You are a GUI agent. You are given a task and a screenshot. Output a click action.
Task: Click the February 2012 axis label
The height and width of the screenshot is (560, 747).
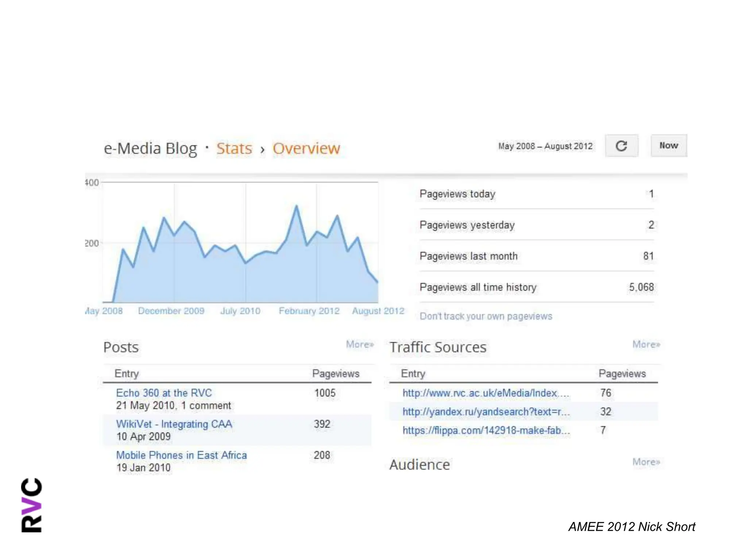[309, 311]
